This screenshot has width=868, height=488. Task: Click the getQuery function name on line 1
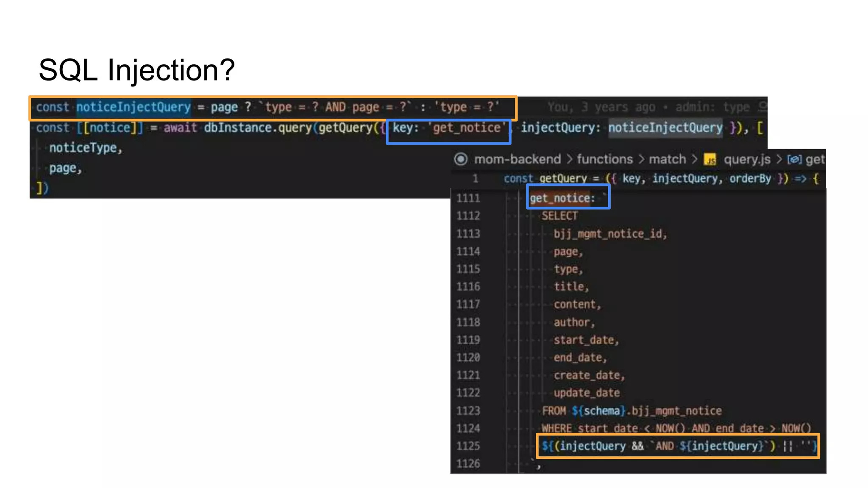(x=563, y=179)
